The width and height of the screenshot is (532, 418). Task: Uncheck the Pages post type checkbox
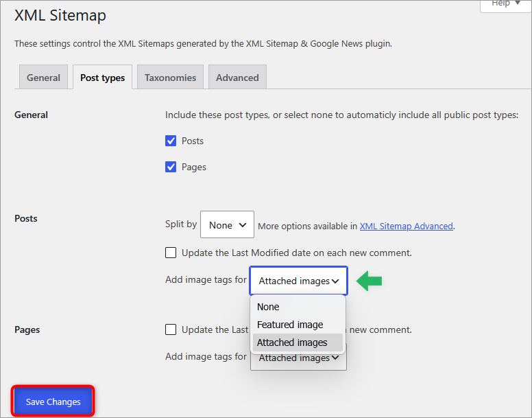click(x=171, y=167)
